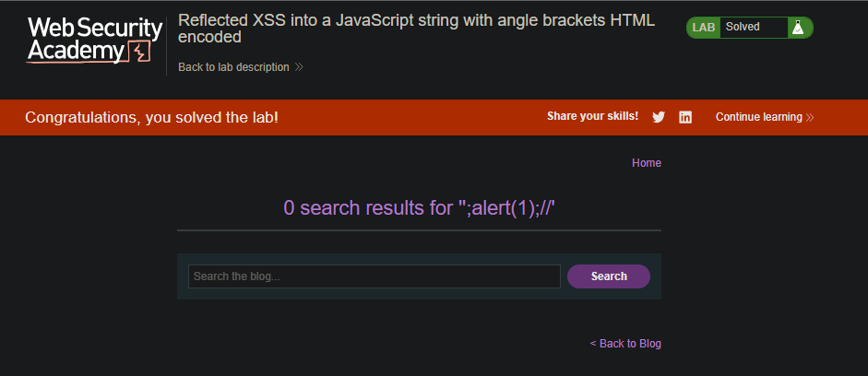Image resolution: width=868 pixels, height=376 pixels.
Task: Click the Twitter share icon
Action: coord(659,117)
